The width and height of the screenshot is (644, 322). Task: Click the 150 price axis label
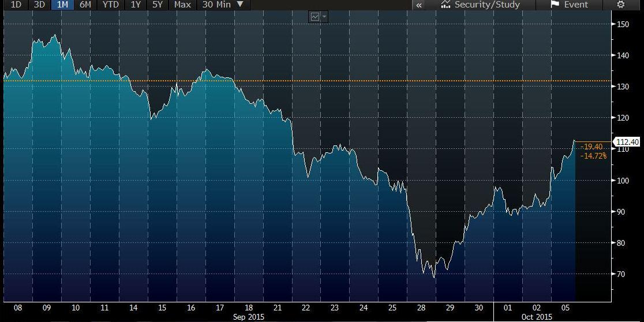(x=623, y=24)
